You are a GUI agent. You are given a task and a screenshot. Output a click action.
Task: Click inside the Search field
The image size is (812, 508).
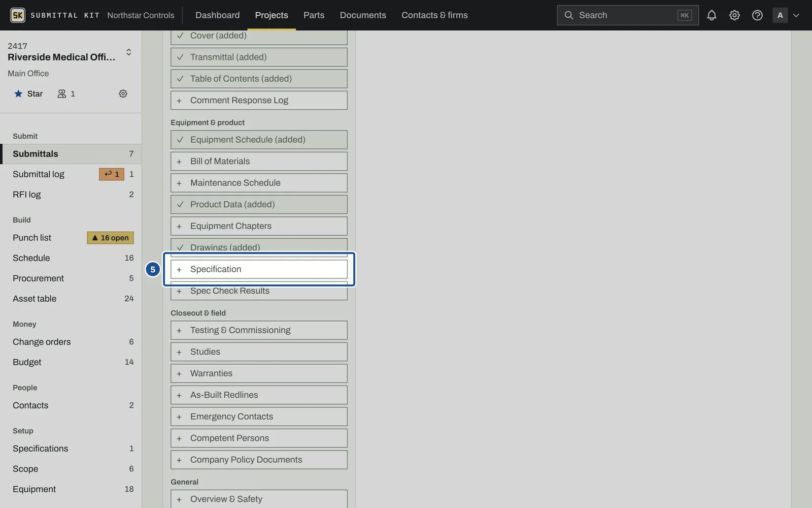(x=627, y=15)
